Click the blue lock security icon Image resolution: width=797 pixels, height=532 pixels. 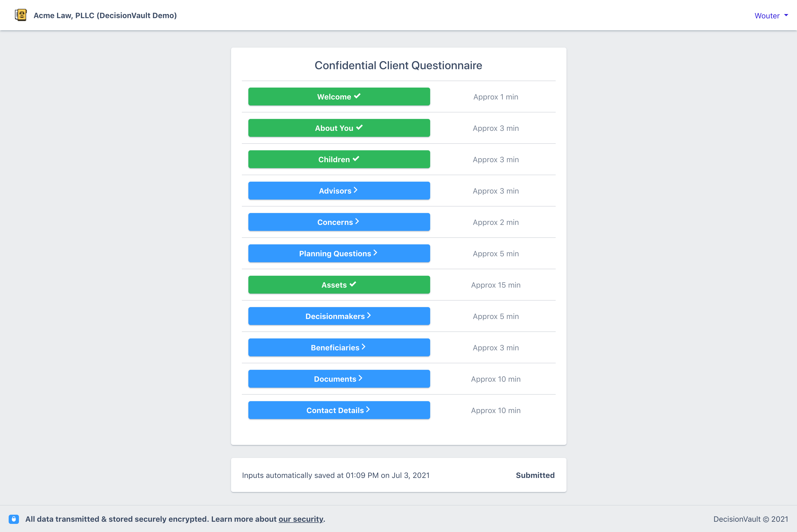14,519
